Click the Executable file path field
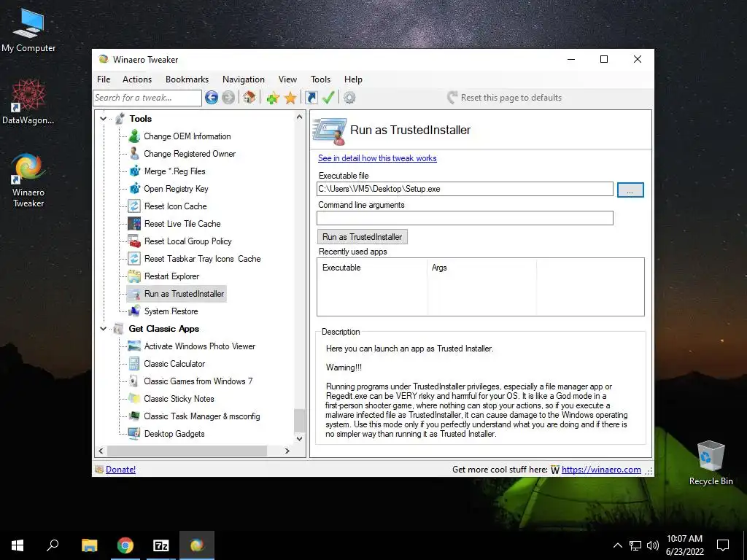747x560 pixels. tap(465, 189)
